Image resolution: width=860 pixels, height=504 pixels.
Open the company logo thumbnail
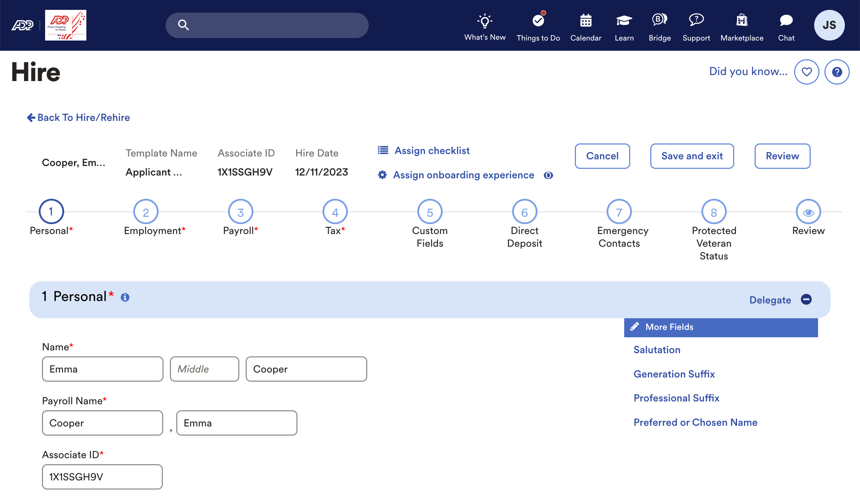click(x=66, y=25)
